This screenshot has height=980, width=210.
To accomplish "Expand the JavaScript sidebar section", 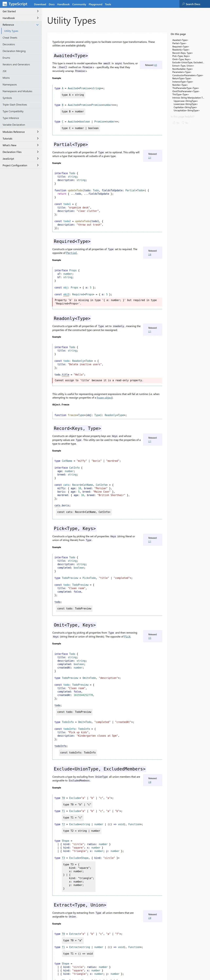I will (21, 159).
